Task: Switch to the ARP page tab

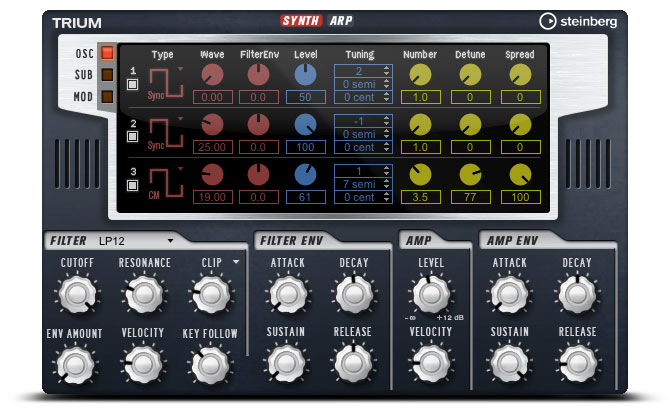Action: [x=341, y=21]
